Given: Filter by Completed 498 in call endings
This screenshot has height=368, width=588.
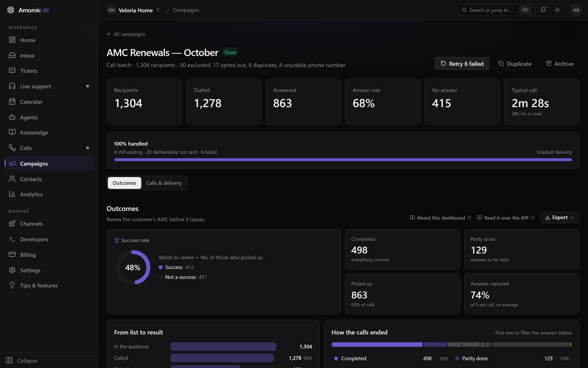Looking at the screenshot, I should [x=391, y=358].
